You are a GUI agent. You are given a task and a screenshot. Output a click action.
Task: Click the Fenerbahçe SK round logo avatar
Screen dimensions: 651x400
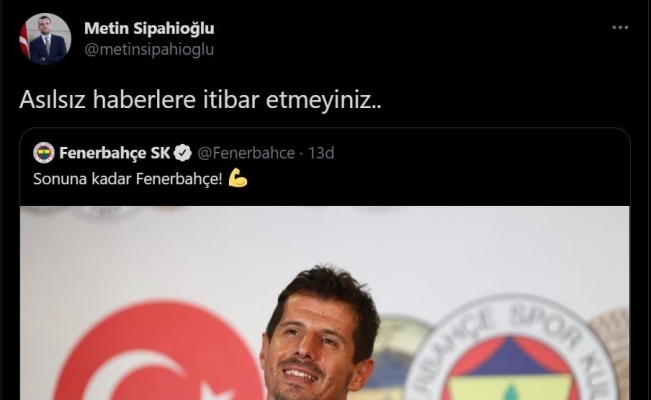click(x=44, y=153)
